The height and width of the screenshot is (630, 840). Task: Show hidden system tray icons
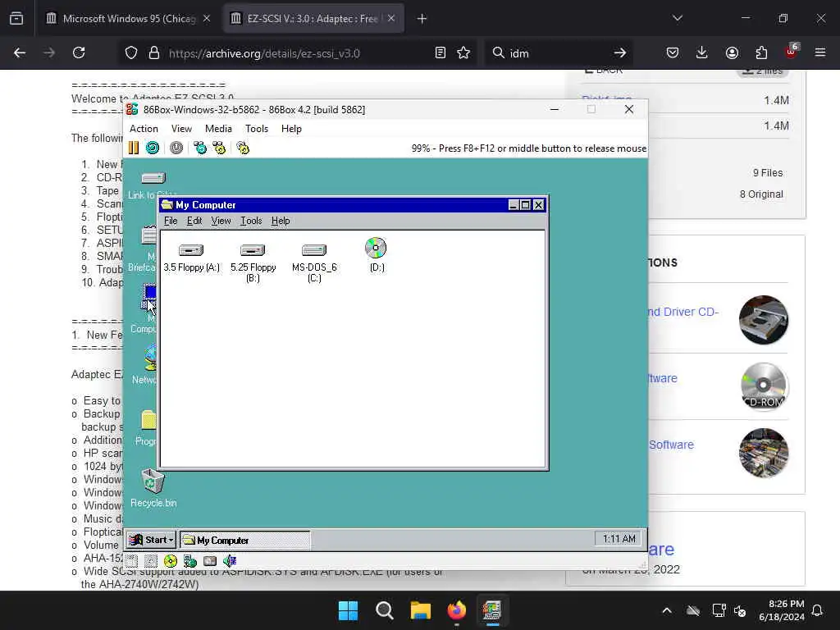(667, 610)
